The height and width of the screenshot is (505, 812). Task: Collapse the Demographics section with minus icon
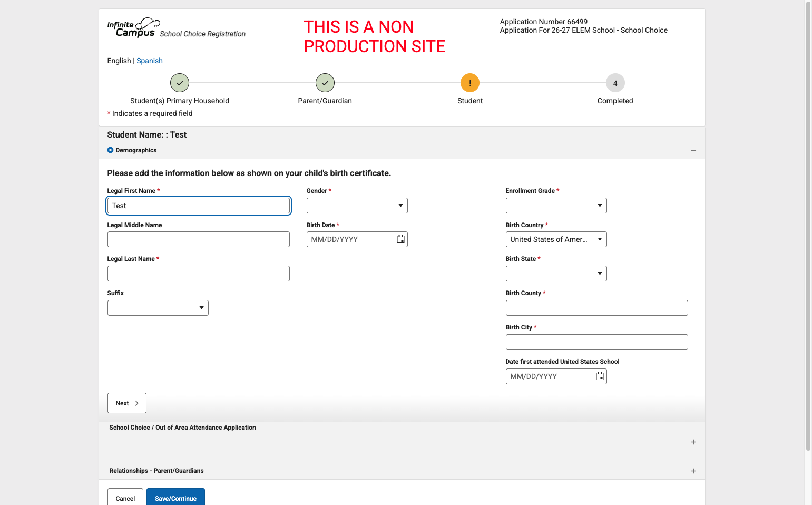coord(693,150)
